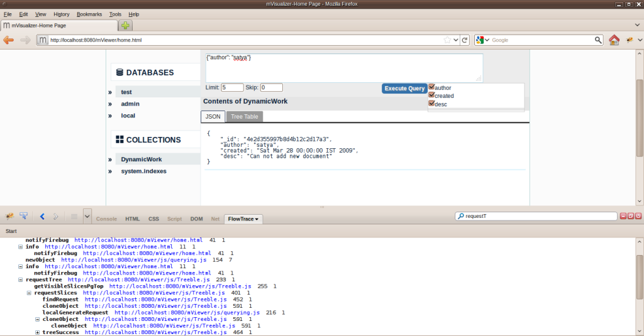Viewport: 644px width, 336px height.
Task: Click the Firefox forward arrow button
Action: tap(25, 40)
